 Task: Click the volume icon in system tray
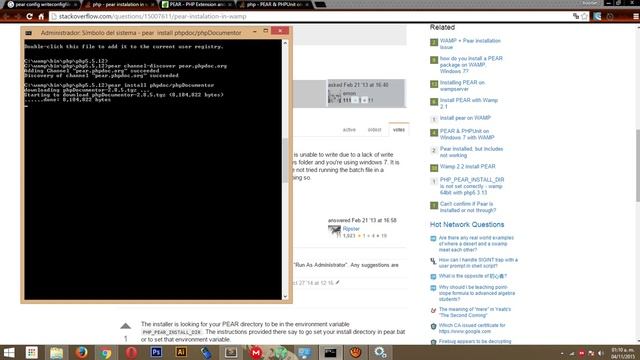tap(600, 353)
